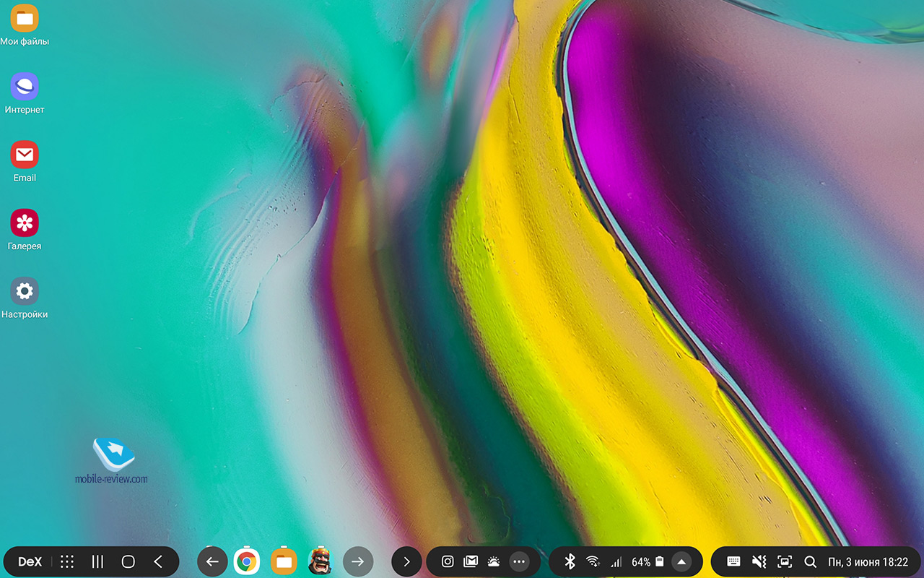Take a screen capture with screenshot icon

coord(785,561)
